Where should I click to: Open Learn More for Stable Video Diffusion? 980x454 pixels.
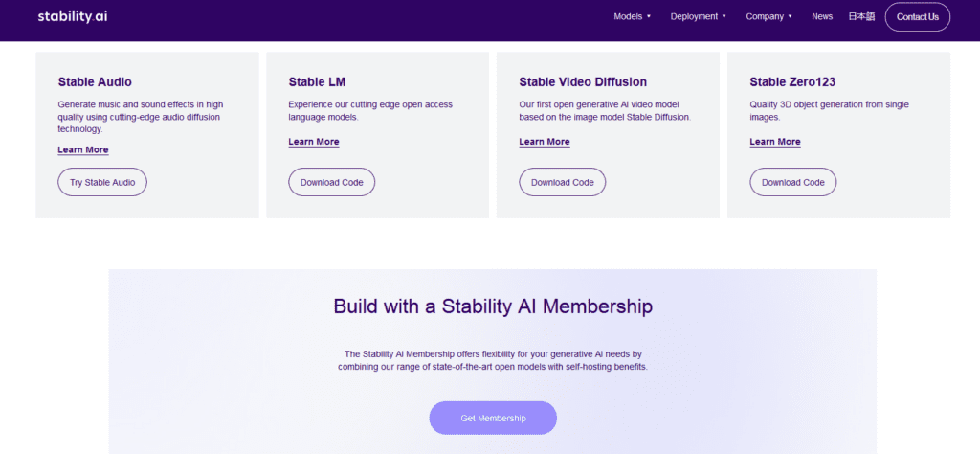pos(545,142)
